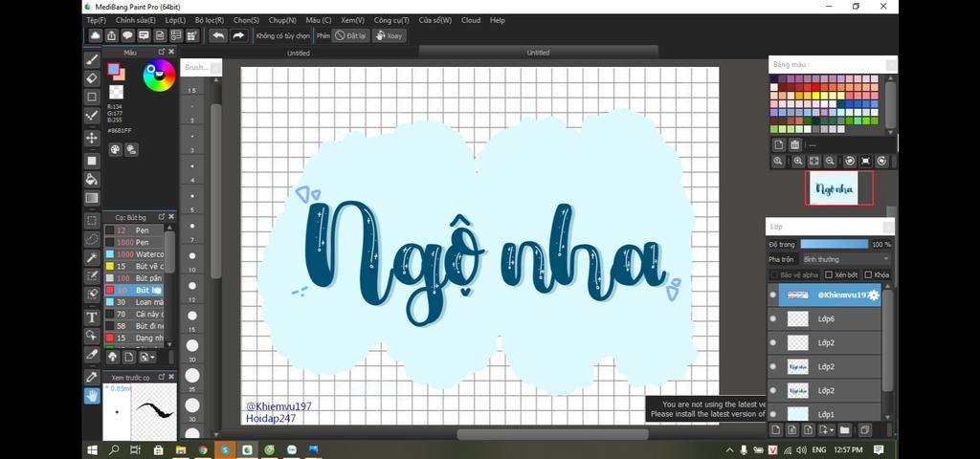Select the Lớp6 layer row
The image size is (980, 459).
tap(824, 318)
